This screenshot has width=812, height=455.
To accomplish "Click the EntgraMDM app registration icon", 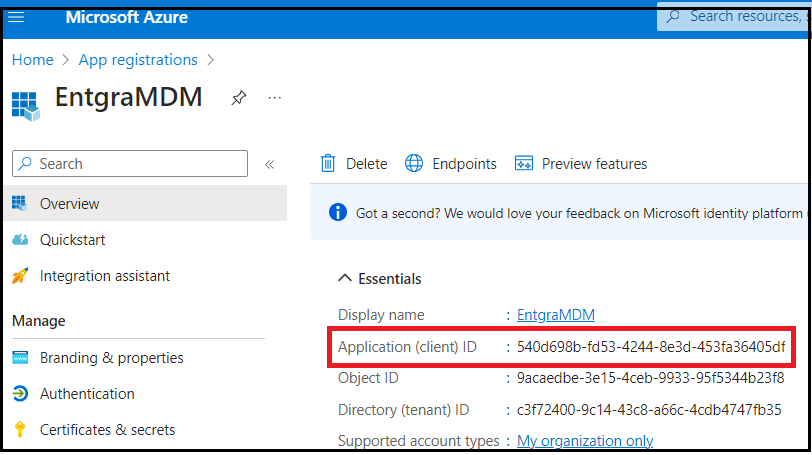I will point(25,106).
